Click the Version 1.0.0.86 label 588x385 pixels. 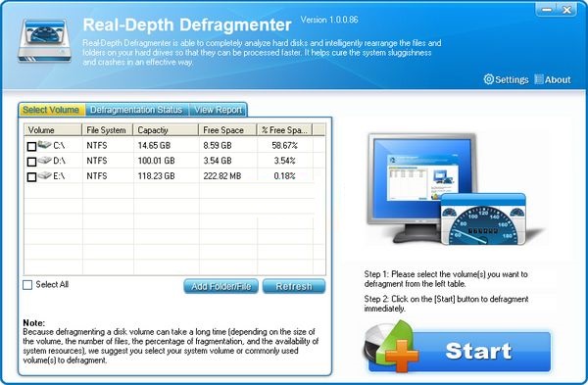click(329, 20)
